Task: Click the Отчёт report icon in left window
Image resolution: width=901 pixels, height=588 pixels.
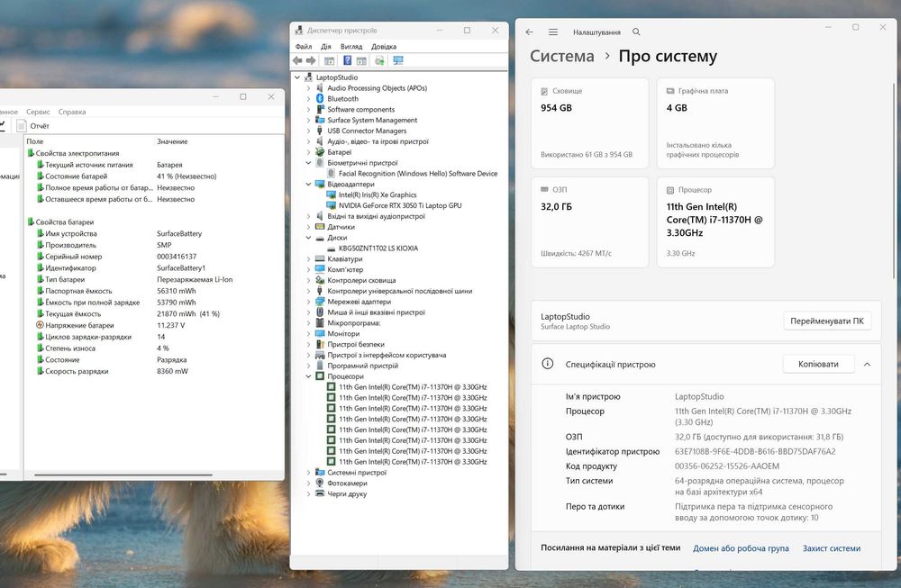Action: [x=22, y=126]
